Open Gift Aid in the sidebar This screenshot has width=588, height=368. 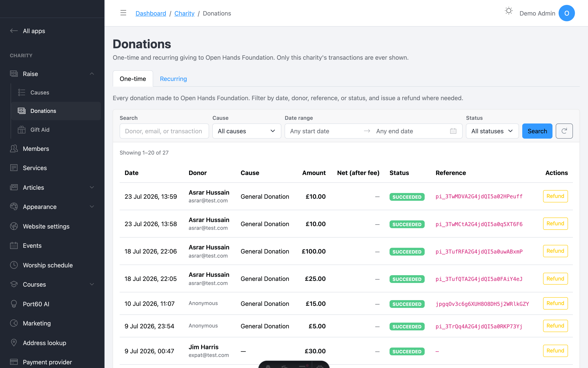pyautogui.click(x=56, y=129)
